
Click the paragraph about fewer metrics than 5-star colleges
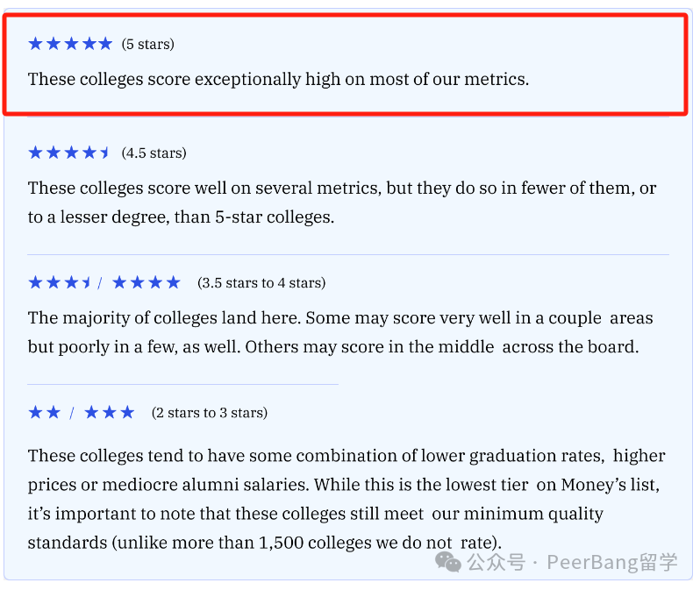click(x=342, y=203)
